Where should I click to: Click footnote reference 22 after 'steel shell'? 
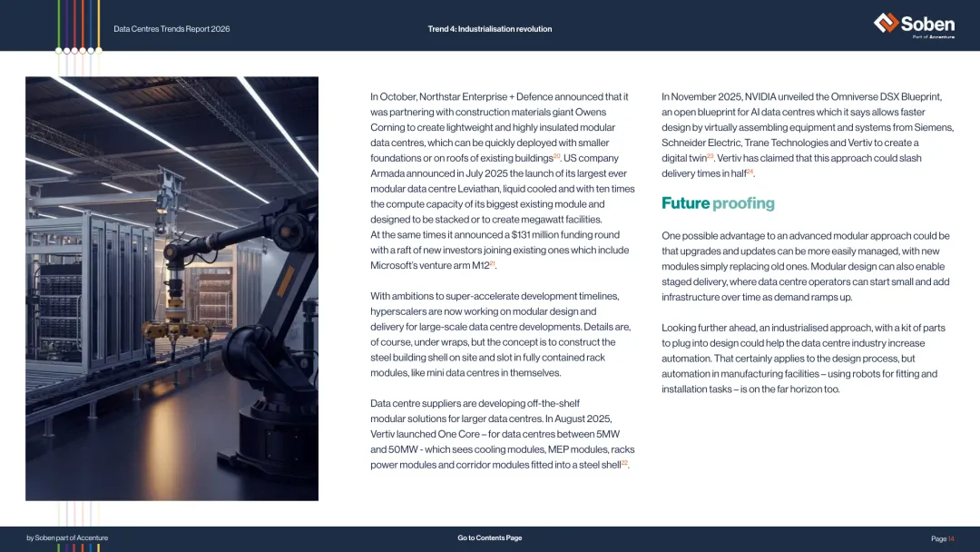(624, 463)
